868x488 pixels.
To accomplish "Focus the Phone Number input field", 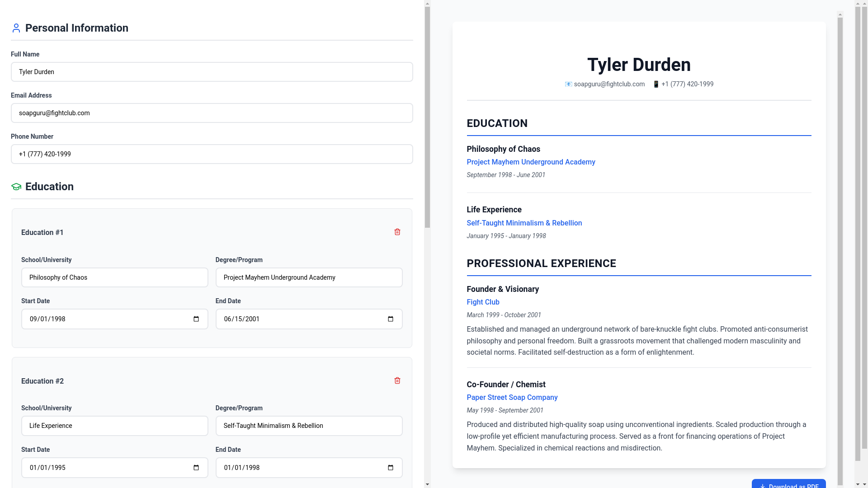I will tap(212, 154).
